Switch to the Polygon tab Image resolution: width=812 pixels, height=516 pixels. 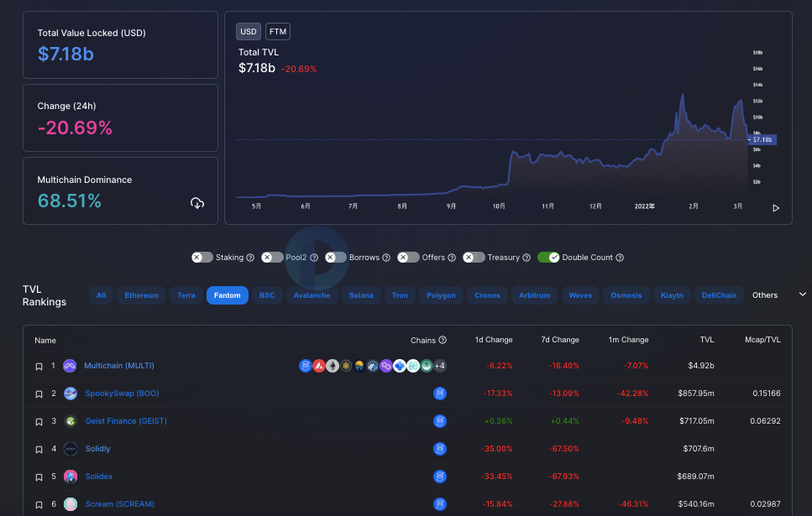441,295
